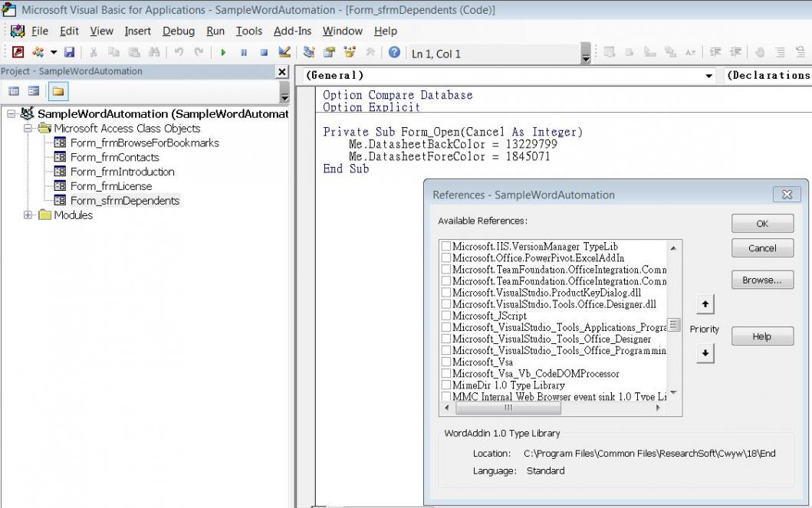Check Microsoft_VisualStudio_Tools_Applications_Progra reference

pos(446,327)
